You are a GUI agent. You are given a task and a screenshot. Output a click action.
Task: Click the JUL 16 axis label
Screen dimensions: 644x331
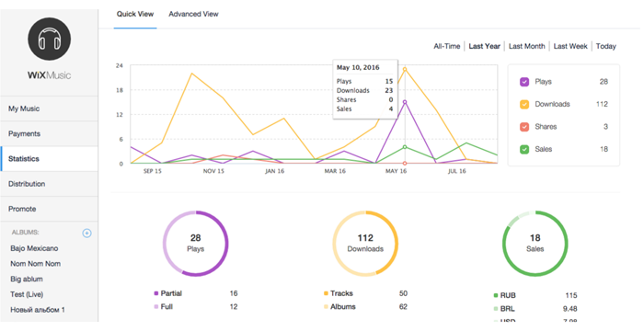[x=456, y=171]
